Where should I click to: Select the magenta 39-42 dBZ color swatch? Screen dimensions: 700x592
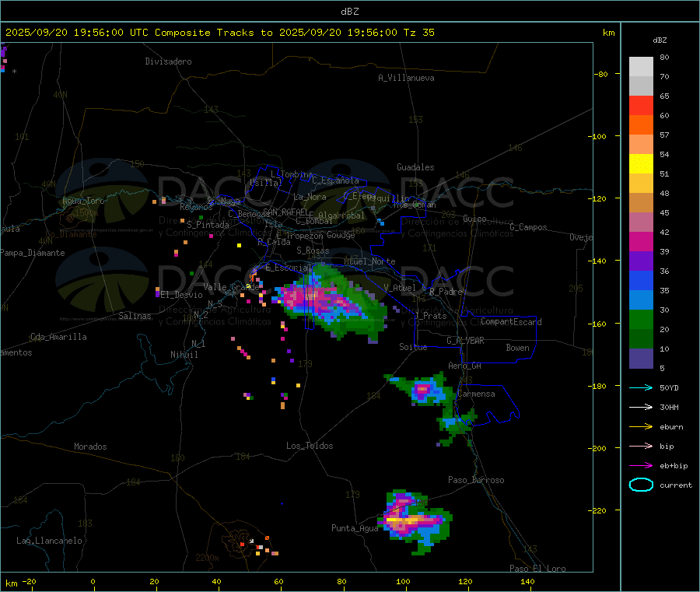pyautogui.click(x=641, y=241)
